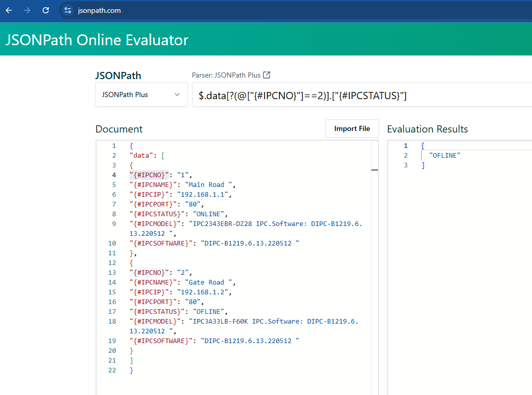Click line number 13 in Document editor
The height and width of the screenshot is (395, 532).
click(112, 273)
